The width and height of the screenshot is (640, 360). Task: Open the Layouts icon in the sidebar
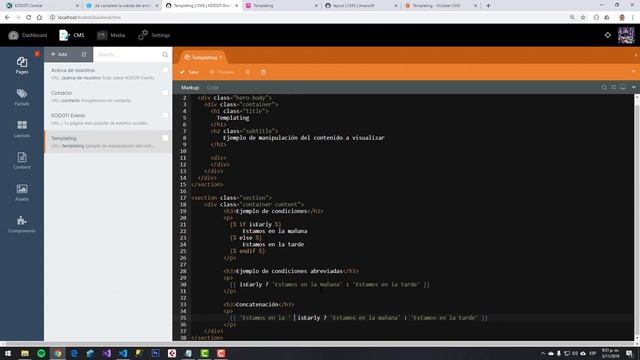click(x=22, y=129)
